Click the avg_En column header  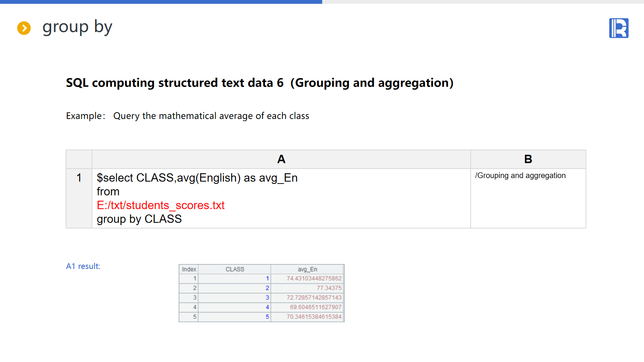307,269
